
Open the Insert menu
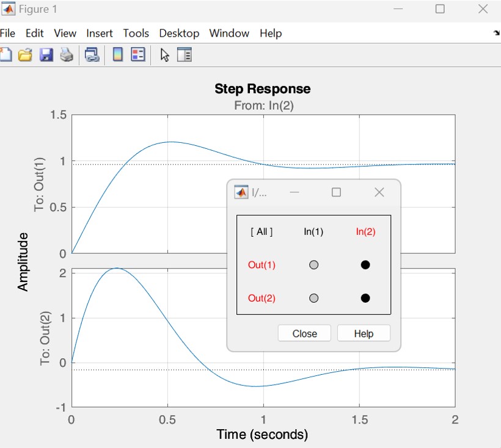100,33
